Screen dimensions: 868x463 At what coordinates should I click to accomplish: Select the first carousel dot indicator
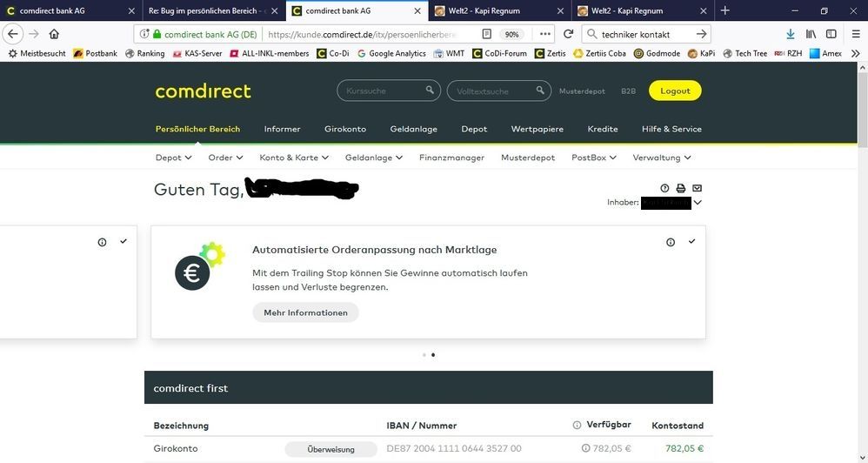pos(424,355)
